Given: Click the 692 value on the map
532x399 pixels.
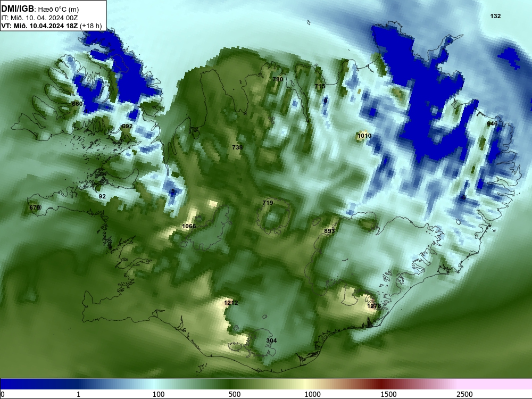Looking at the screenshot, I should [127, 126].
